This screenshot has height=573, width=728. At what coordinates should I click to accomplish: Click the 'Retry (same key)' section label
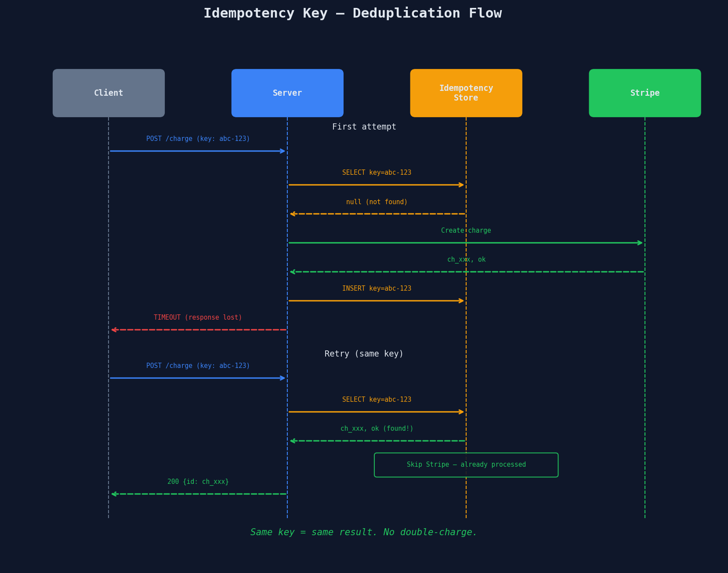click(x=364, y=354)
